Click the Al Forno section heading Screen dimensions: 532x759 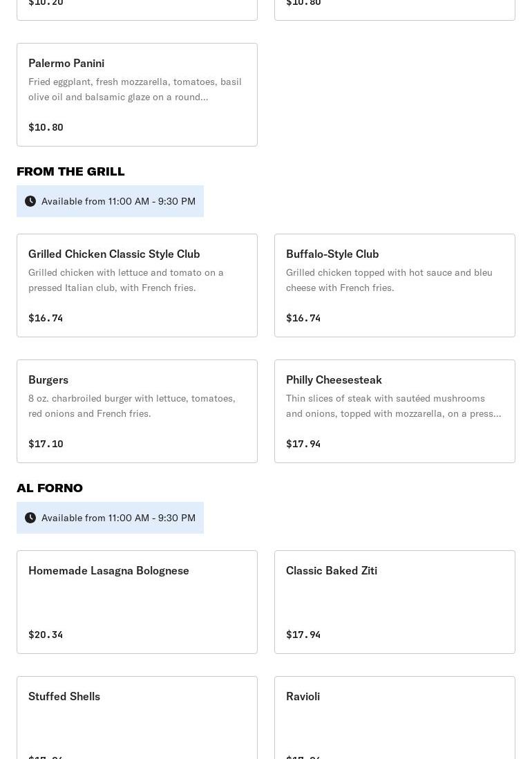50,488
